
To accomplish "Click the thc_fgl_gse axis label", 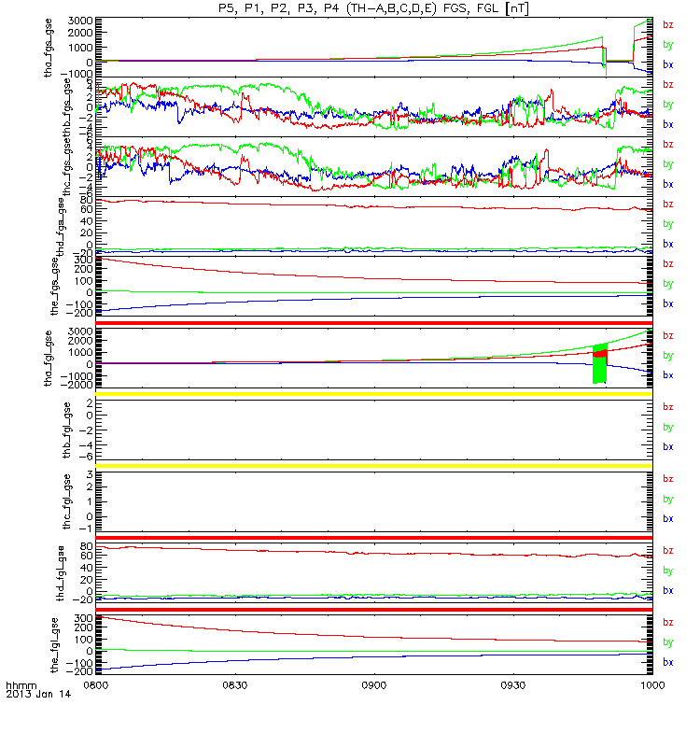I will [66, 501].
